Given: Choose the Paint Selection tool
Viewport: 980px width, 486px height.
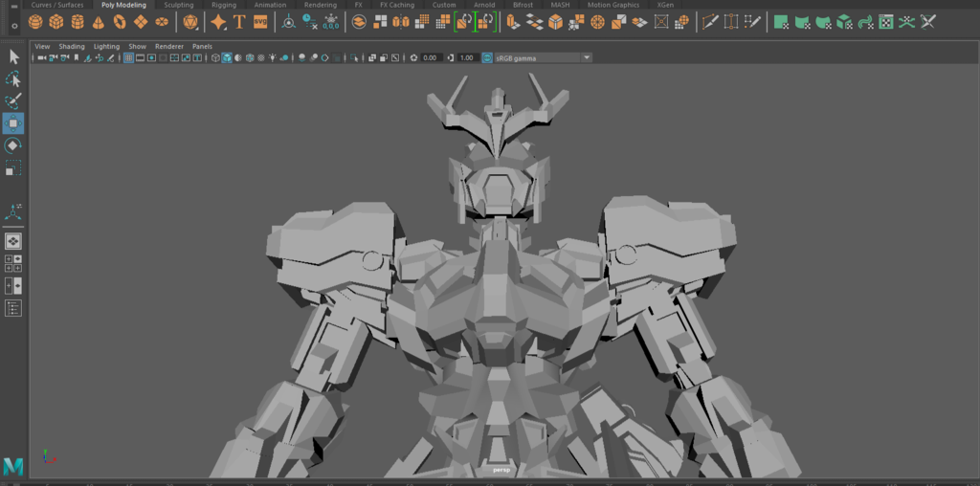Looking at the screenshot, I should pos(13,101).
